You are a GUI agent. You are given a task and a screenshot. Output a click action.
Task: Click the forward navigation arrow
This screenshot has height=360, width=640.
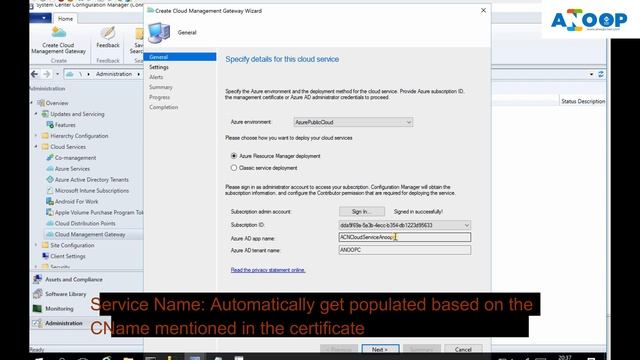[x=47, y=74]
